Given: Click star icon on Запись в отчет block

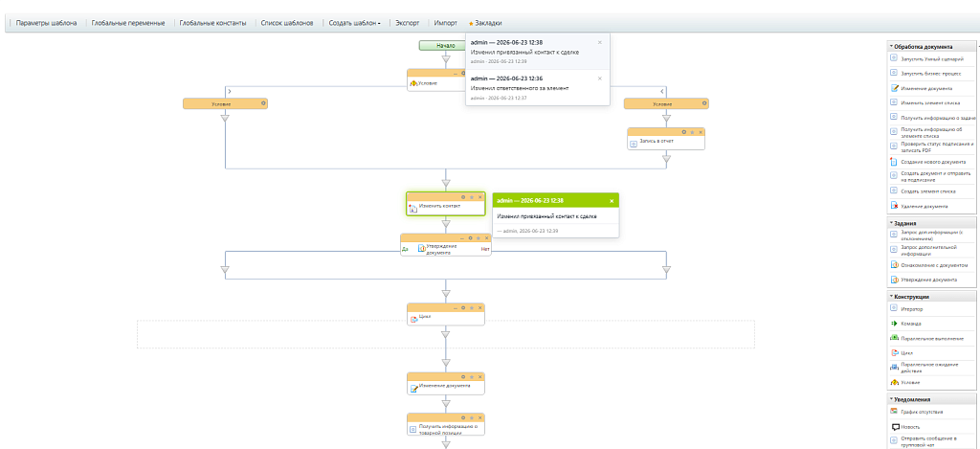Looking at the screenshot, I should 692,132.
